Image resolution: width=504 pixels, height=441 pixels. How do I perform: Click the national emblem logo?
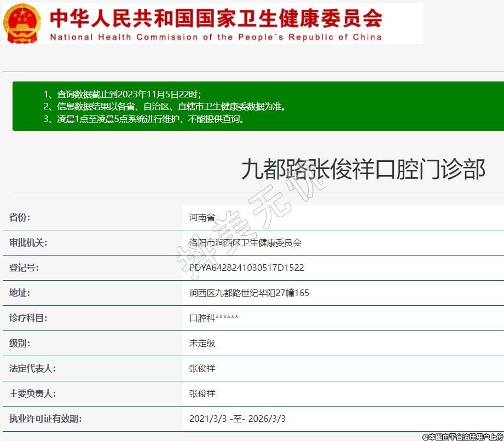pos(22,23)
